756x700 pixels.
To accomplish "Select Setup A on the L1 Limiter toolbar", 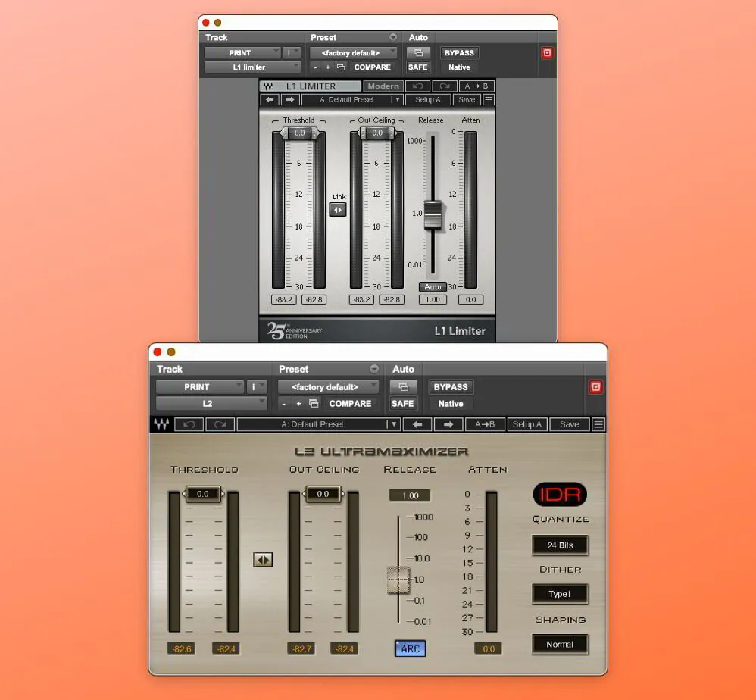I will 428,99.
